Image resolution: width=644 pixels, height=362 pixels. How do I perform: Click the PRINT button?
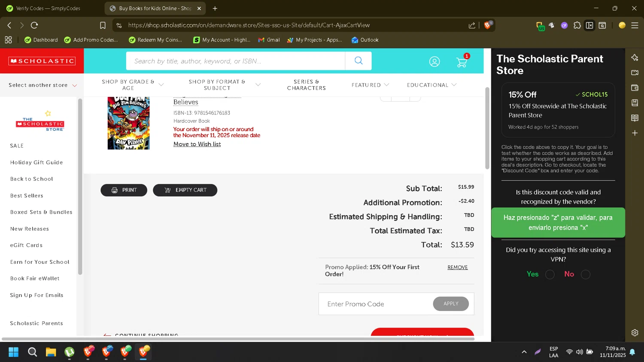124,190
